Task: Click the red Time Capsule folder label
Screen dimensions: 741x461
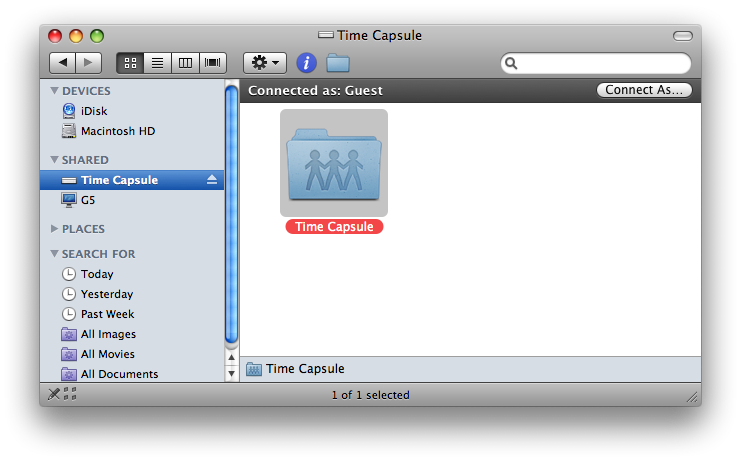Action: click(334, 227)
